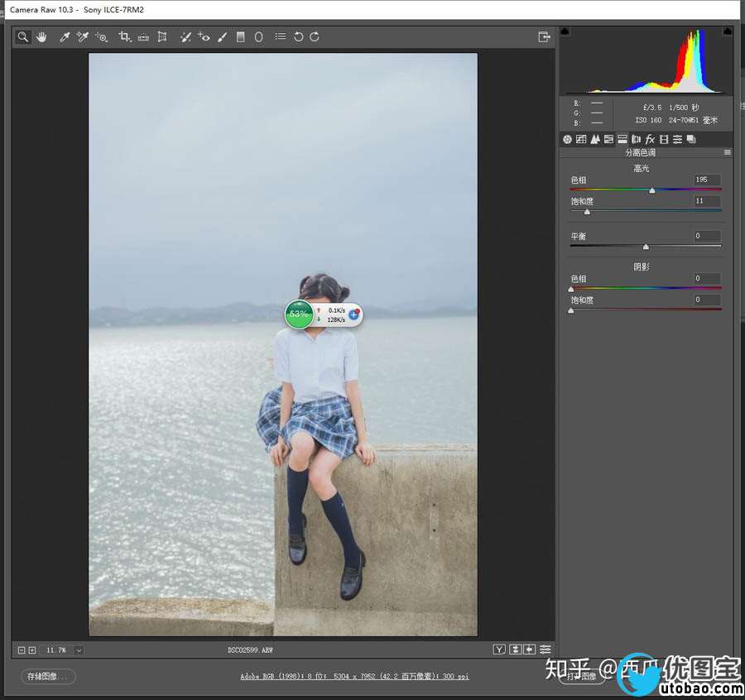
Task: Open the Basic panel tab
Action: click(567, 139)
